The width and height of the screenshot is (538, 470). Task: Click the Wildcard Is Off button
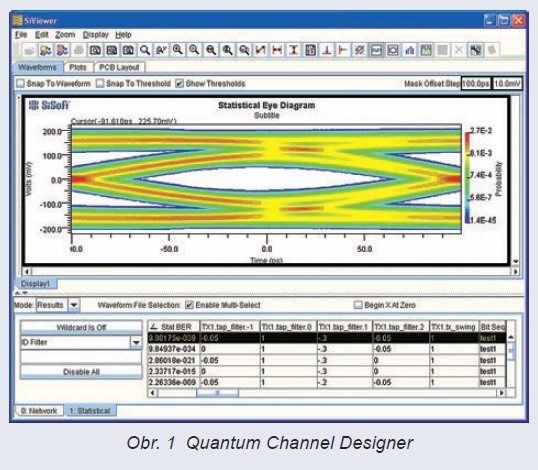click(x=81, y=327)
